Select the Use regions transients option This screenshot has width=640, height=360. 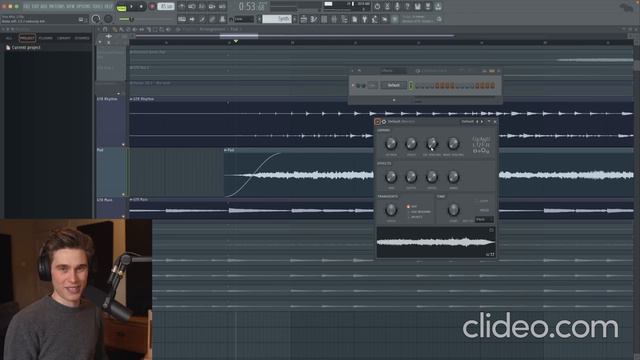(x=418, y=212)
